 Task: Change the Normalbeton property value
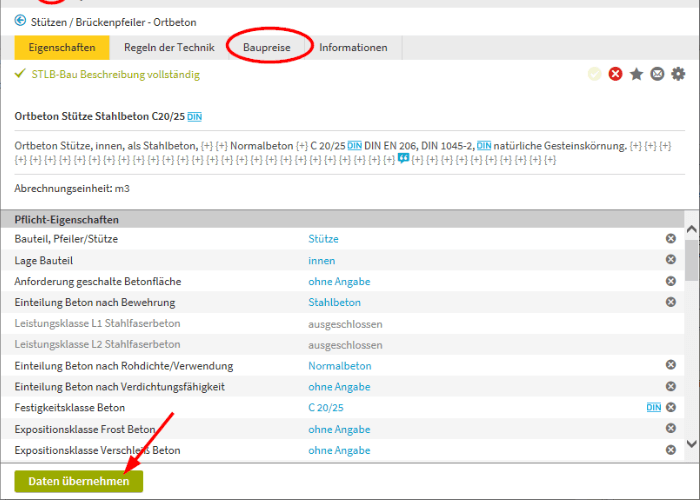click(x=340, y=366)
